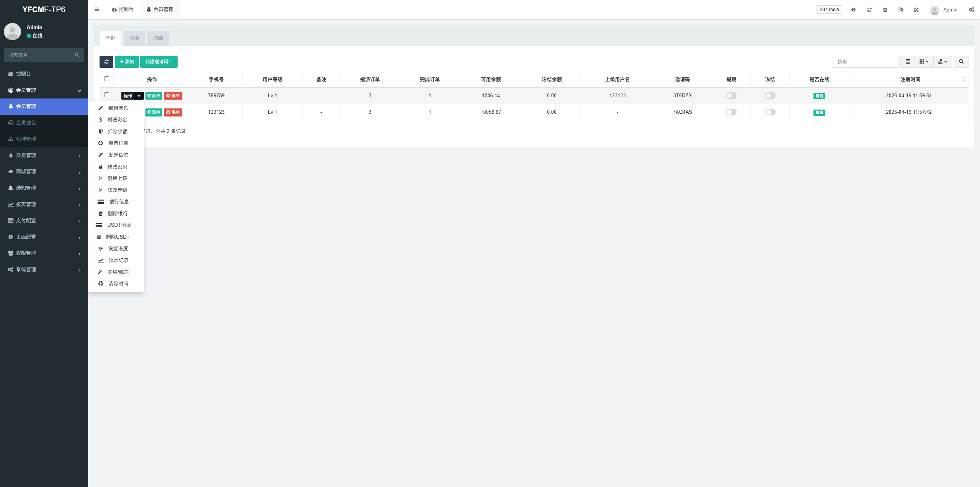Switch to the 激活 tab
Image resolution: width=980 pixels, height=487 pixels.
pyautogui.click(x=134, y=38)
